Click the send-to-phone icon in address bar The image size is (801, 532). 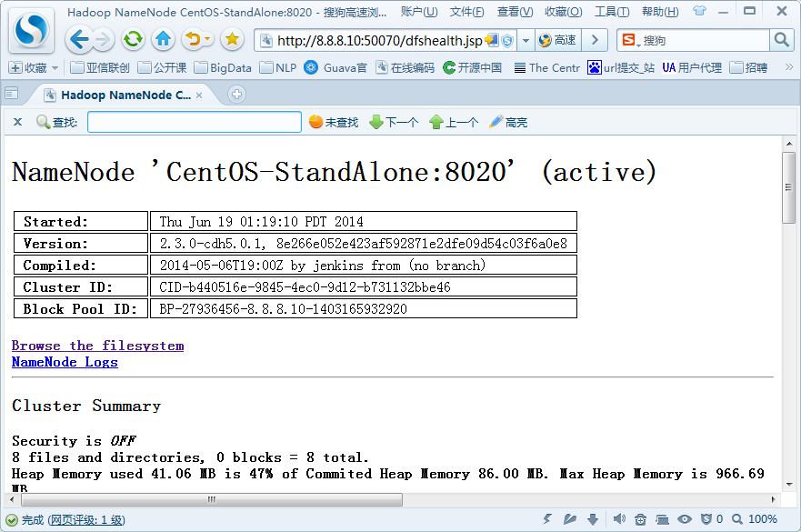(x=492, y=40)
